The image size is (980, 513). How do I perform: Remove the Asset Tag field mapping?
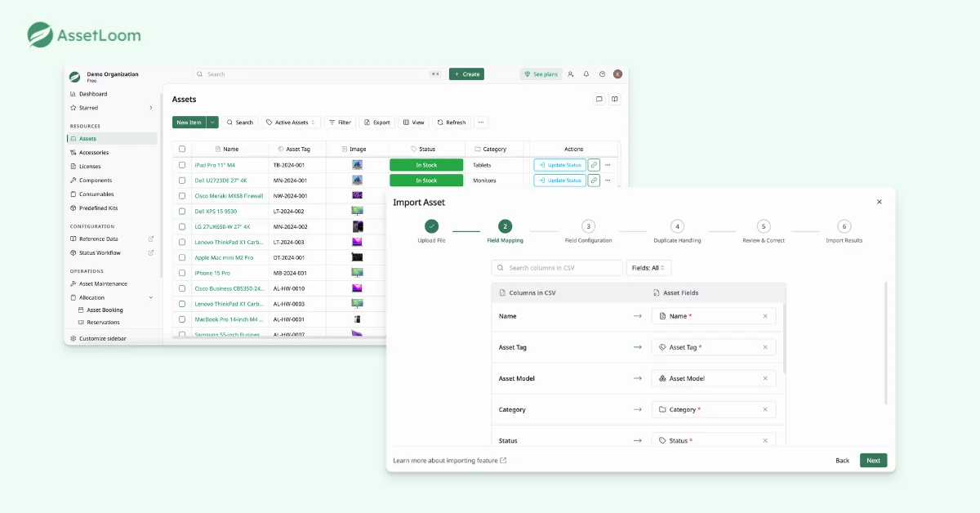765,347
